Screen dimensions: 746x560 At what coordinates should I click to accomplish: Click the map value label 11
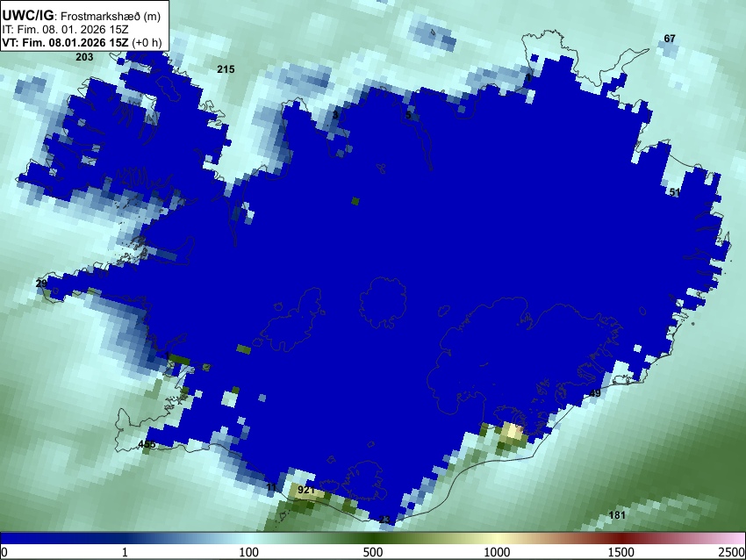pyautogui.click(x=271, y=487)
